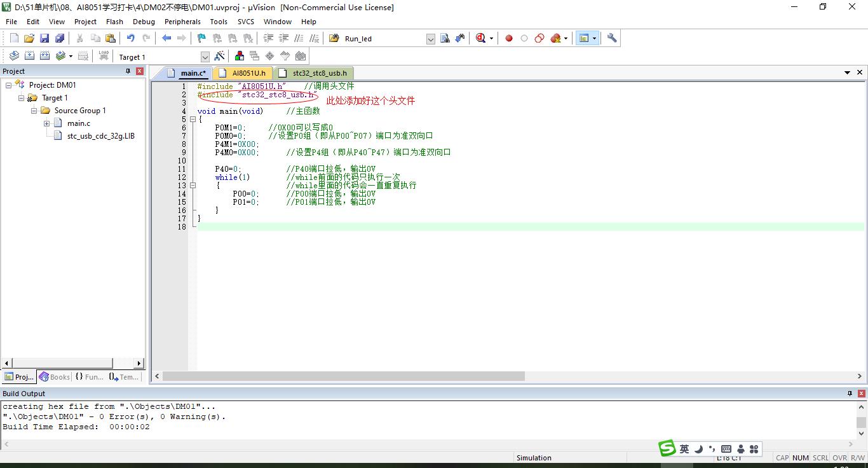
Task: Open Options for Target magic wand icon
Action: [219, 57]
